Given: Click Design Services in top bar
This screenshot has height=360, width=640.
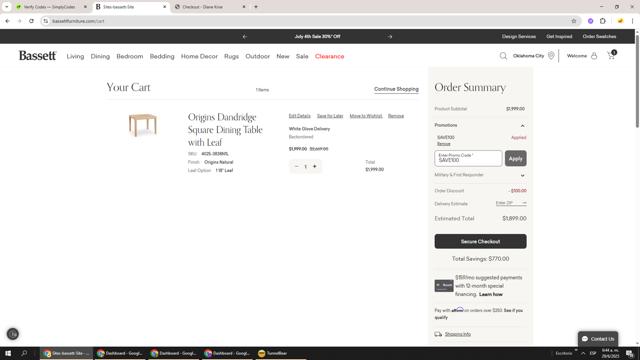Looking at the screenshot, I should click(519, 36).
